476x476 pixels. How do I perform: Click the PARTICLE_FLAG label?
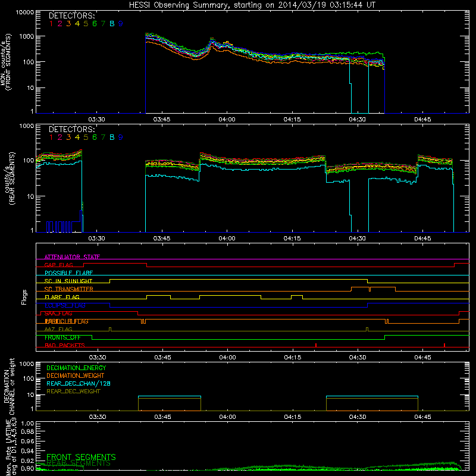[x=67, y=321]
